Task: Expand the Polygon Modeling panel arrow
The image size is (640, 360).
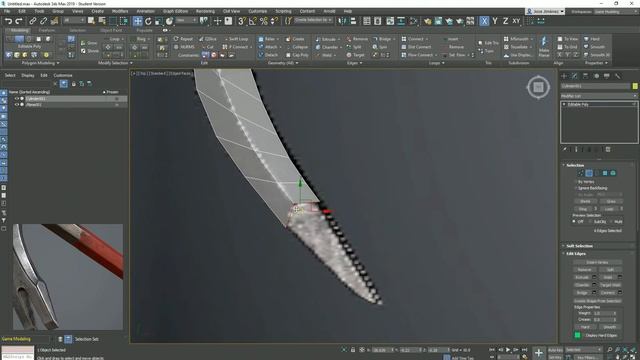Action: coord(58,63)
